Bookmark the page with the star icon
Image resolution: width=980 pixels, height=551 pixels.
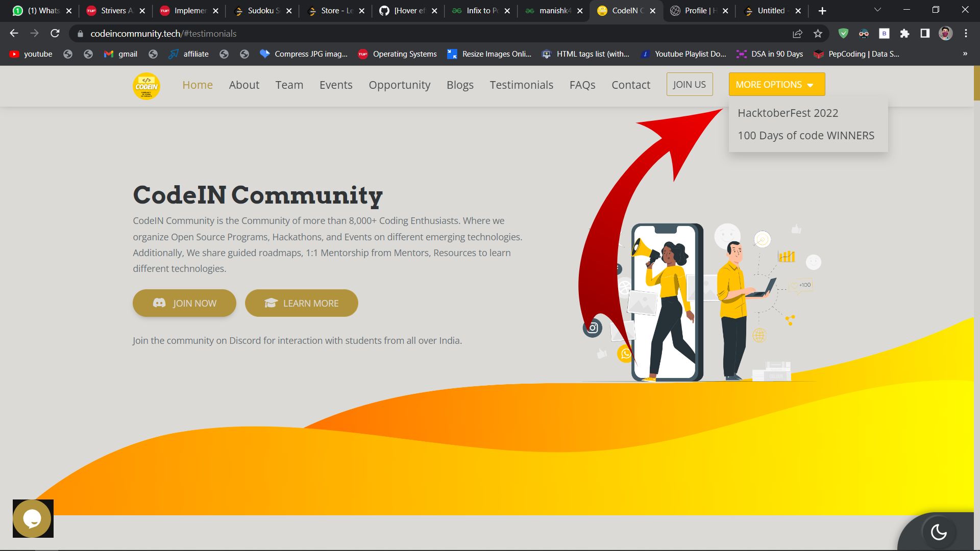point(817,33)
